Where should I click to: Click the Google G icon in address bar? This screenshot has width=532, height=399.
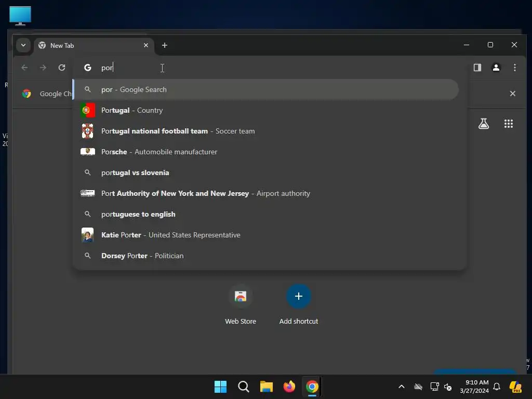point(87,68)
